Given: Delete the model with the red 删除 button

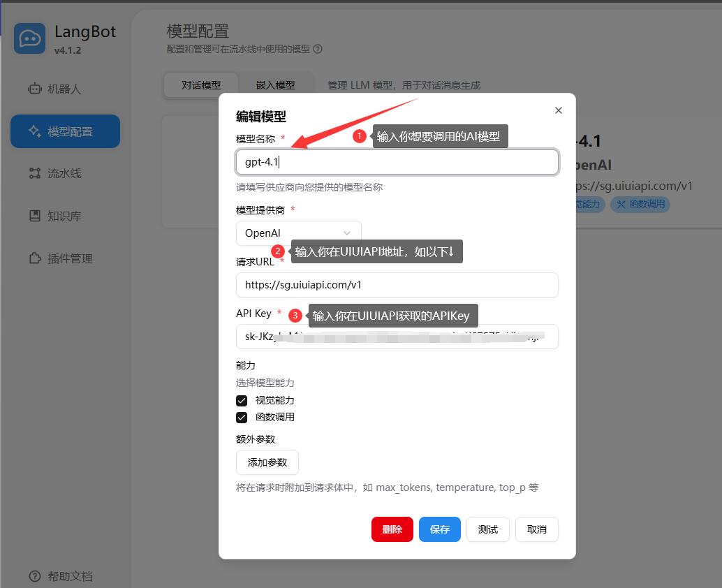Looking at the screenshot, I should pos(392,529).
